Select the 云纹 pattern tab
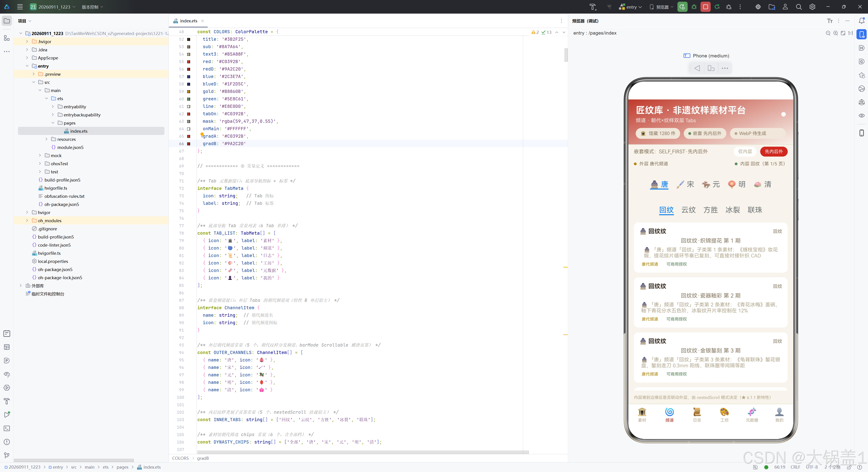Viewport: 868px width, 472px height. point(688,210)
